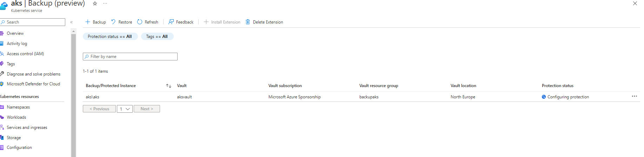The image size is (644, 157).
Task: Click the Tags icon in the sidebar
Action: (2, 64)
